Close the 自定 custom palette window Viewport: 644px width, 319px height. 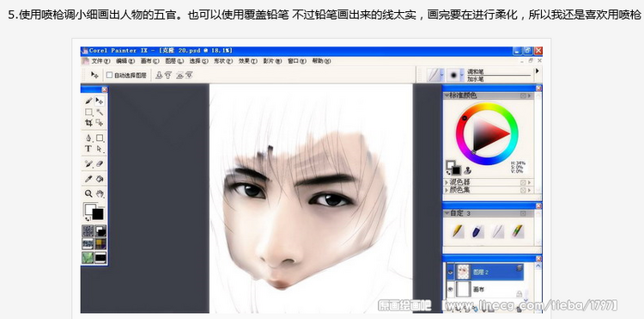538,206
